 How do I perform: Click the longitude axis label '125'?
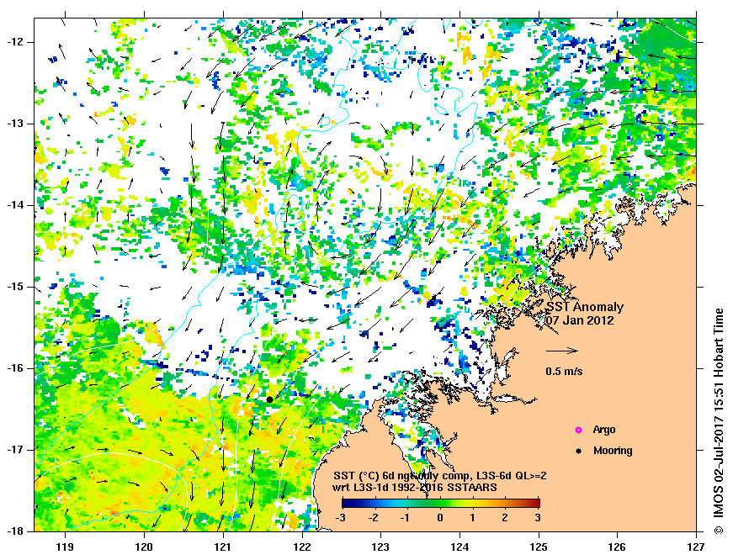539,547
